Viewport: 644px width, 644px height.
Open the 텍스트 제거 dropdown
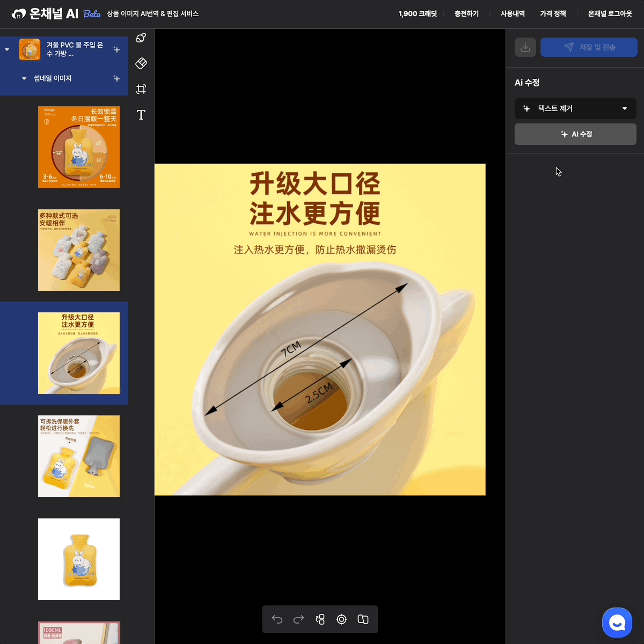point(575,108)
